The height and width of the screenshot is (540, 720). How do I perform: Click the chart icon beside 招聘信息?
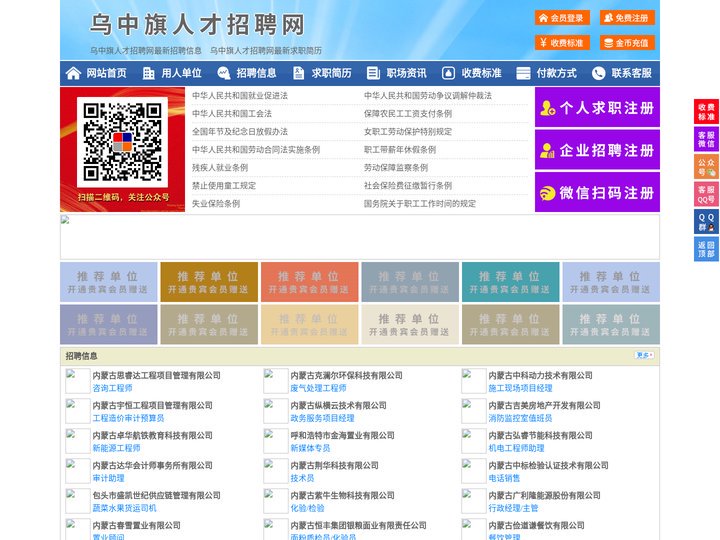224,73
